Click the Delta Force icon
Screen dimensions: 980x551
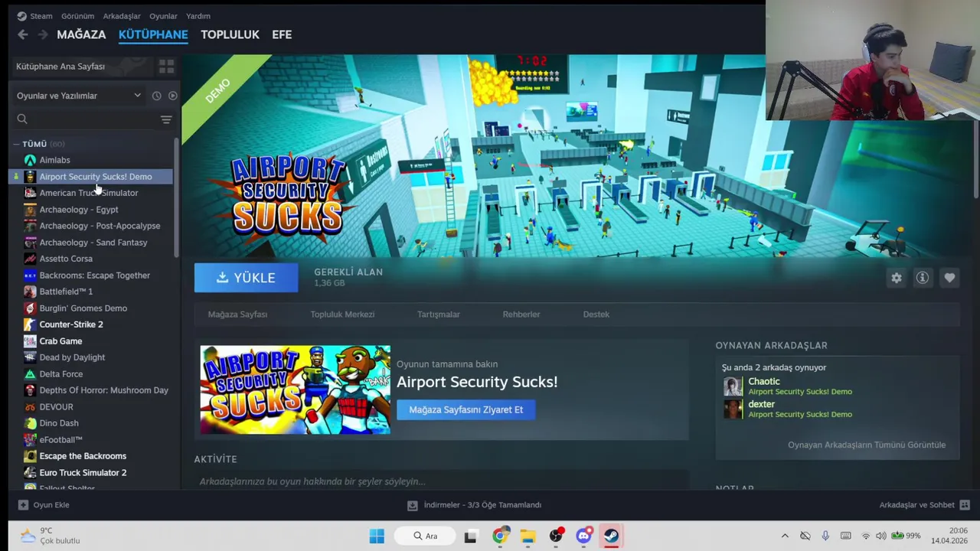tap(30, 374)
